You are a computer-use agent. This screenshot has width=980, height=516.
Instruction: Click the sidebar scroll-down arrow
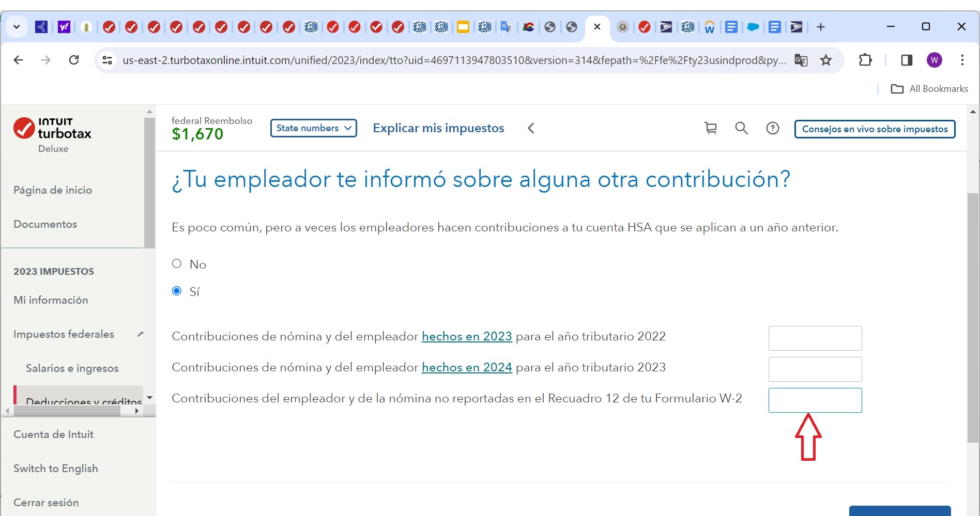coord(149,398)
